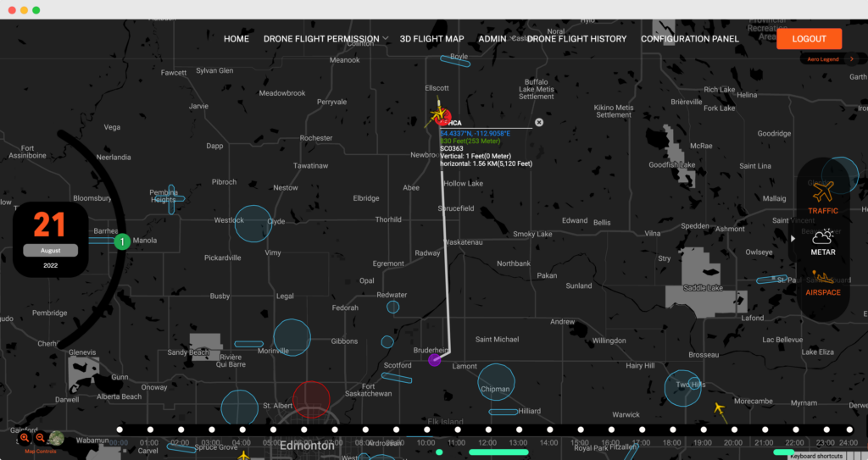The image size is (868, 460).
Task: Select the blue airspace circle at Two Hills
Action: click(x=683, y=388)
